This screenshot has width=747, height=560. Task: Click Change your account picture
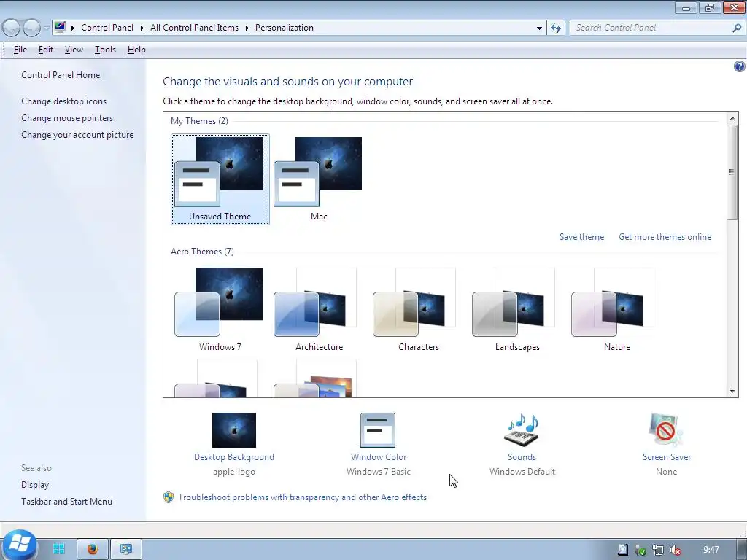[77, 135]
